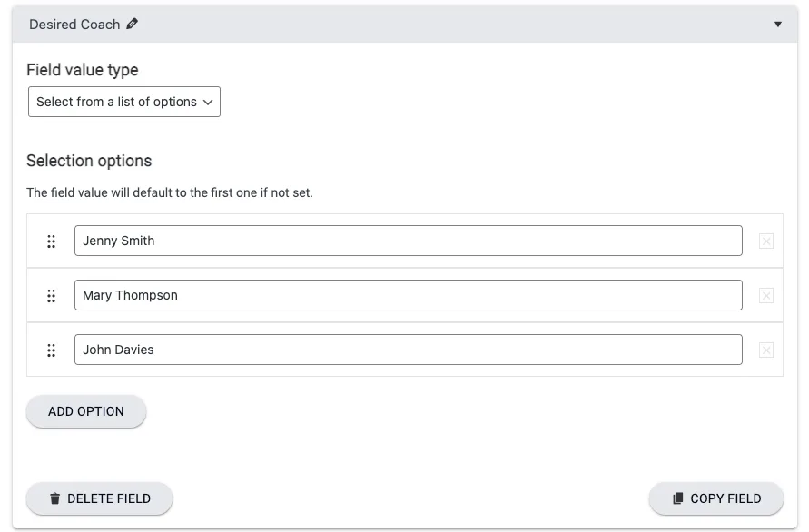
Task: Collapse the Desired Coach panel using the triangle
Action: coord(777,25)
